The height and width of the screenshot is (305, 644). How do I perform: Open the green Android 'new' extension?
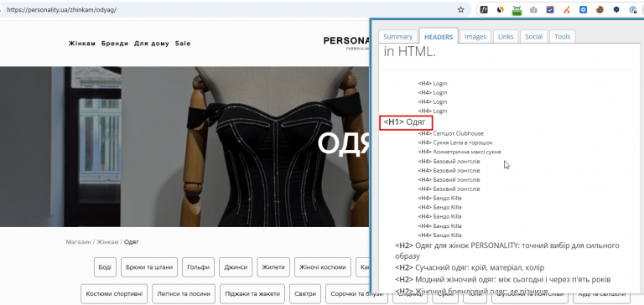pyautogui.click(x=517, y=11)
